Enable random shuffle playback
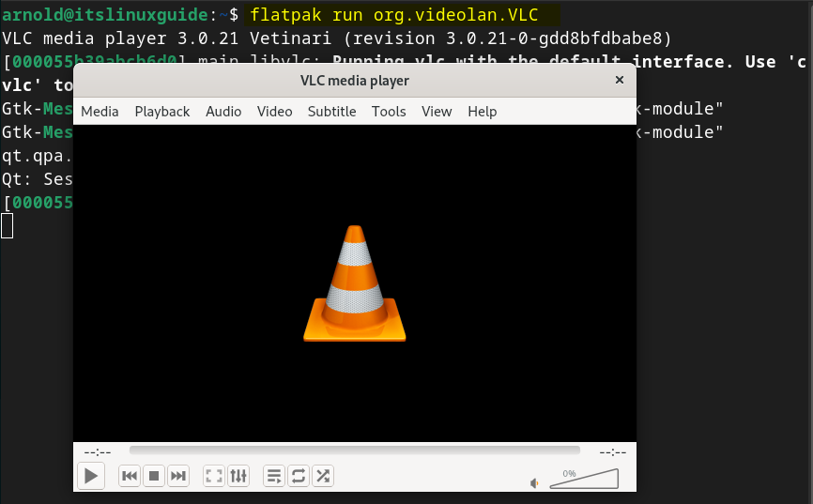813x504 pixels. (x=323, y=476)
